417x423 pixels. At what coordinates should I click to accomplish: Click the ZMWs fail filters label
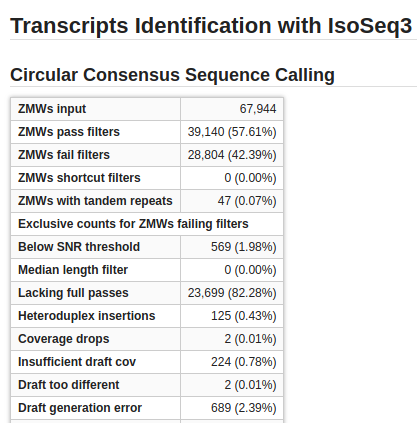[x=64, y=155]
